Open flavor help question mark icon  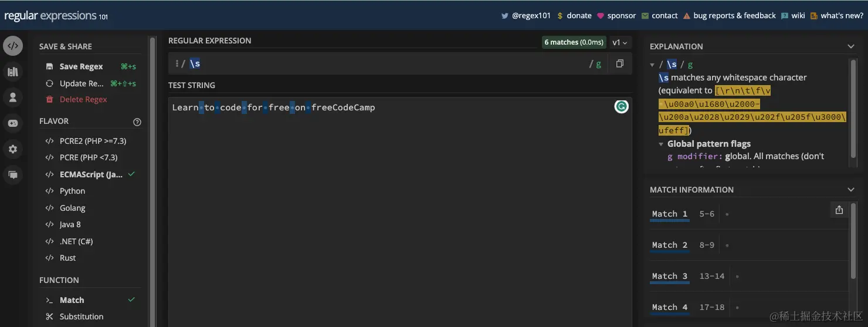click(137, 122)
